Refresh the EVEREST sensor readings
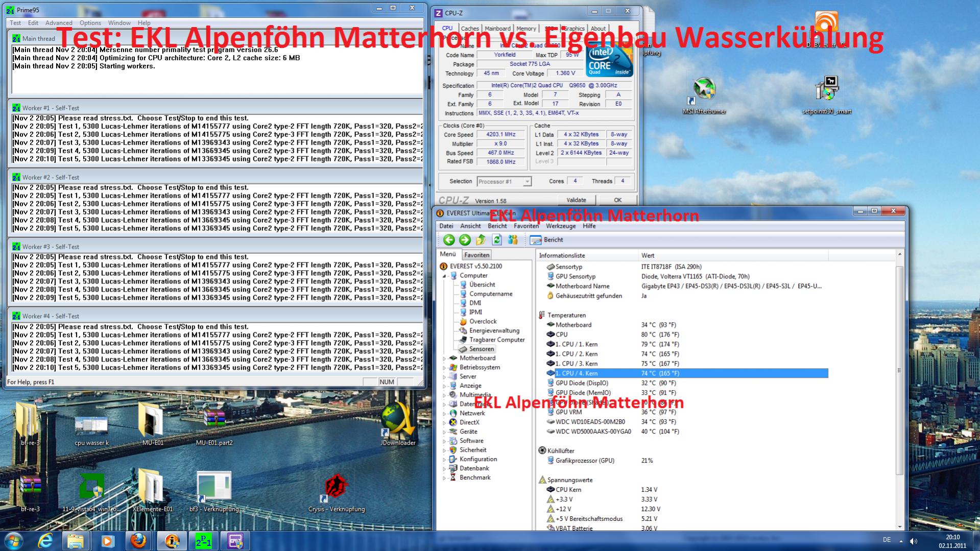The image size is (980, 551). pyautogui.click(x=497, y=239)
